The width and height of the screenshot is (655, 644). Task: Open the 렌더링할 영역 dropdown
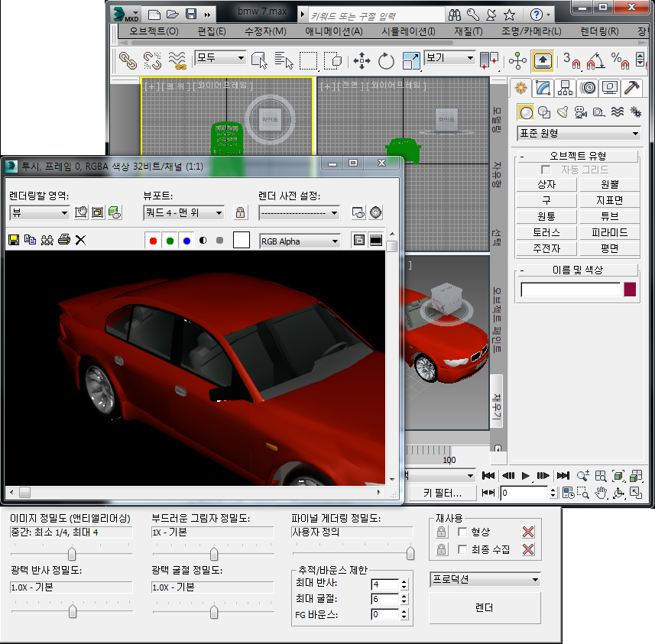pyautogui.click(x=39, y=213)
